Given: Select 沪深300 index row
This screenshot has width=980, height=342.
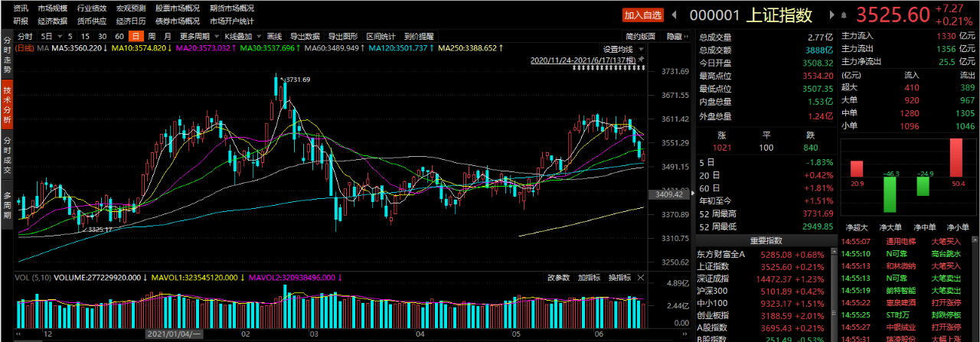Looking at the screenshot, I should pos(764,291).
